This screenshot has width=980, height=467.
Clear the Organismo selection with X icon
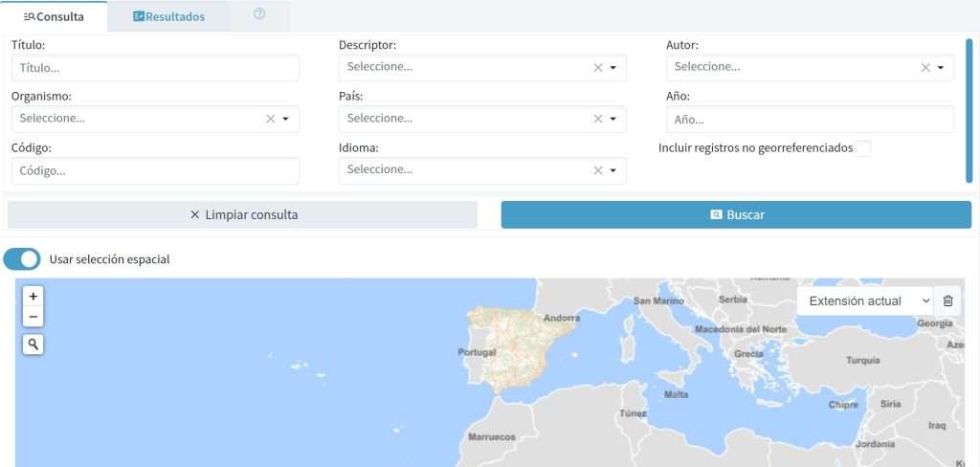point(271,119)
